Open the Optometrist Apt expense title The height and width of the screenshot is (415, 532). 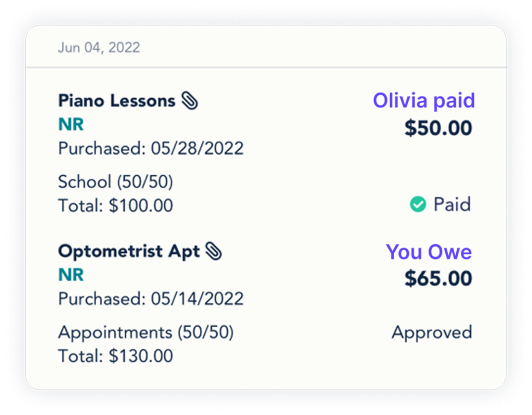[129, 251]
